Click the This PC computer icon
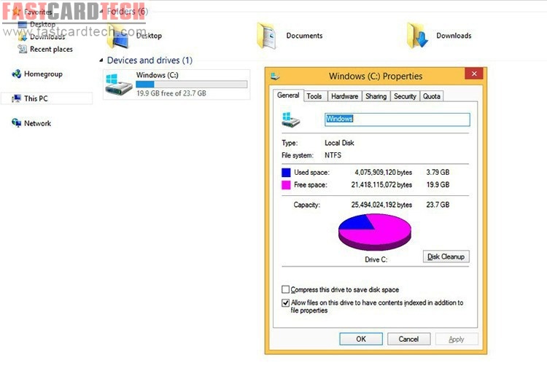The height and width of the screenshot is (392, 547). coord(16,98)
